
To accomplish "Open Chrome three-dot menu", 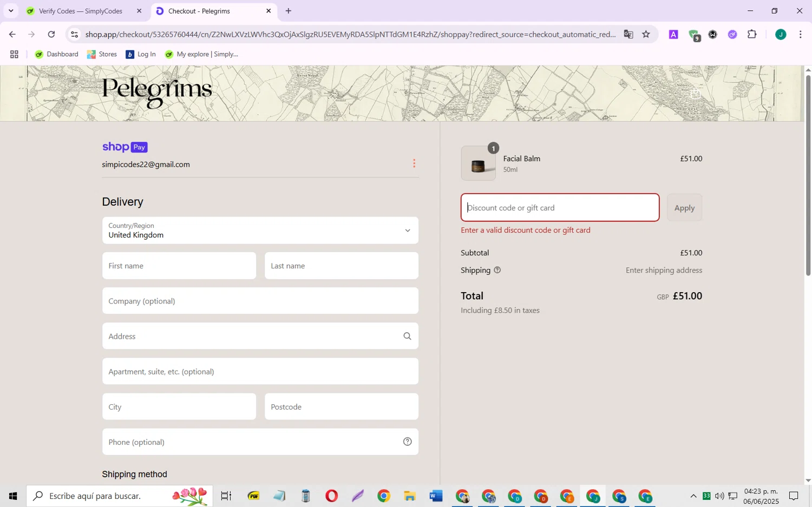I will pyautogui.click(x=800, y=35).
